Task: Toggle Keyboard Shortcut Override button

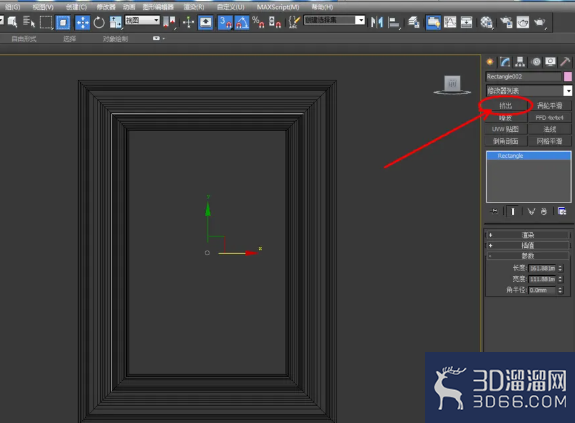Action: (205, 22)
